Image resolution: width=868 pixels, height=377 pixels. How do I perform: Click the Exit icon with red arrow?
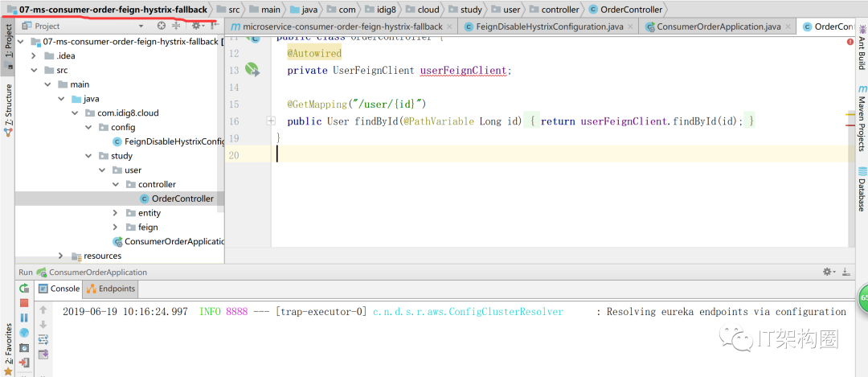tap(24, 363)
